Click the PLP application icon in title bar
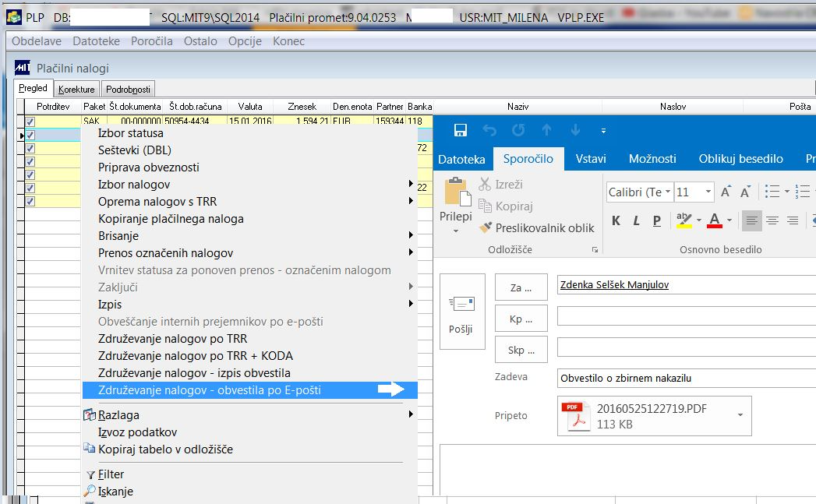Viewport: 816px width, 504px height. coord(14,17)
